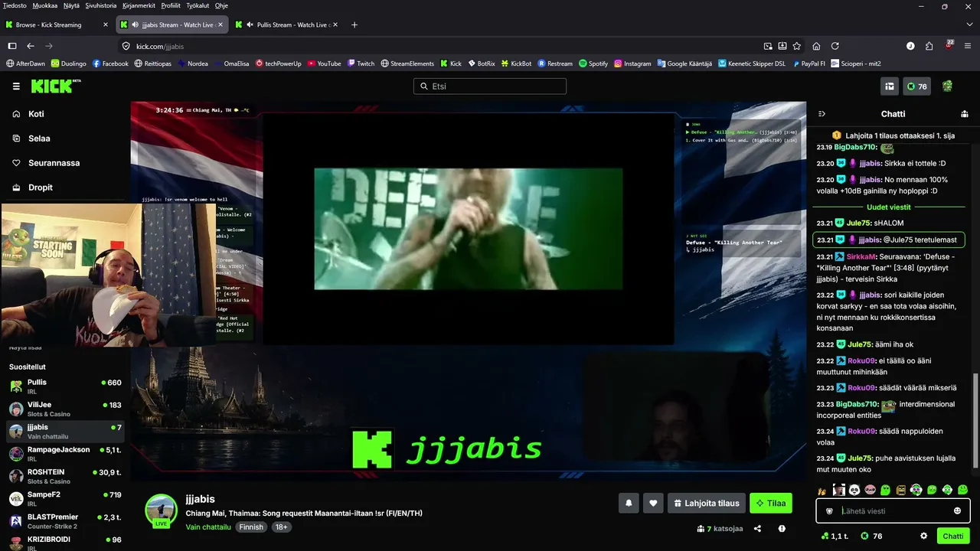Open Seurannassa in sidebar
This screenshot has width=980, height=551.
point(54,163)
